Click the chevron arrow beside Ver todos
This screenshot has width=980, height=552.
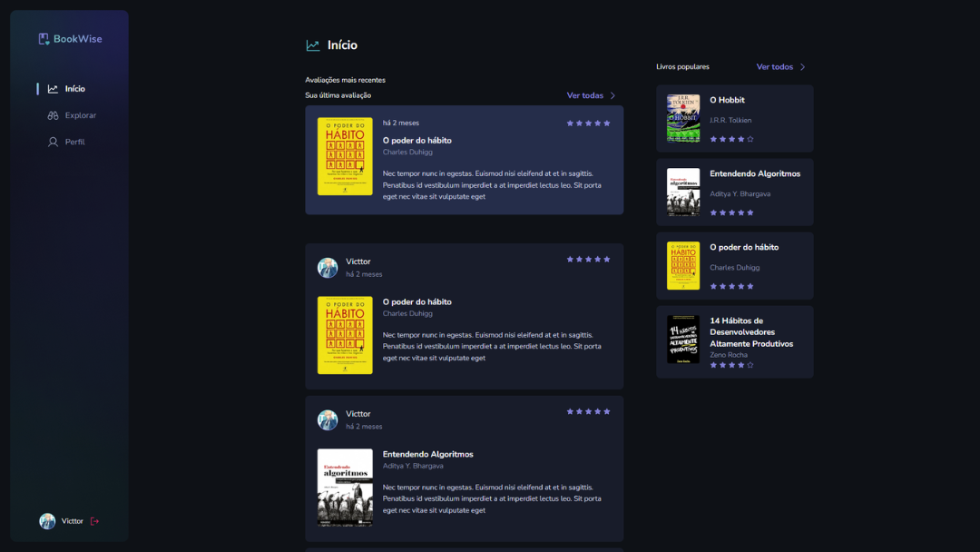point(802,67)
